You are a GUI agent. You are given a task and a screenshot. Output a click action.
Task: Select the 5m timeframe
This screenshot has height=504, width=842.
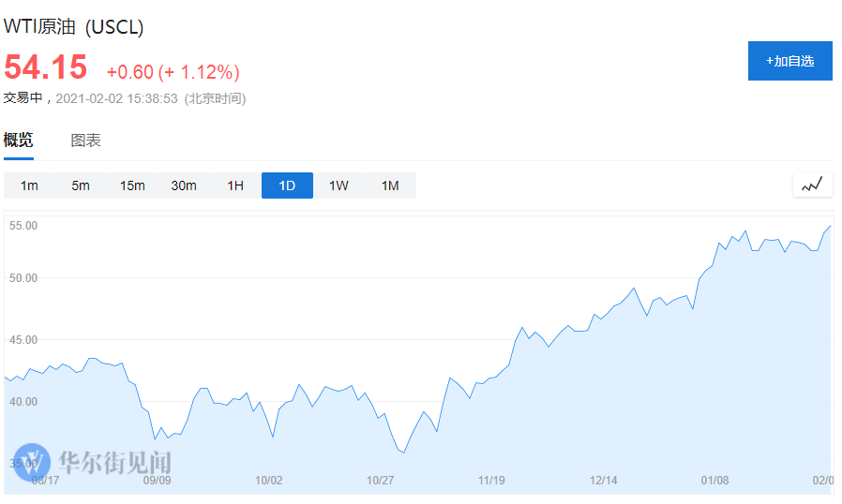click(x=81, y=185)
